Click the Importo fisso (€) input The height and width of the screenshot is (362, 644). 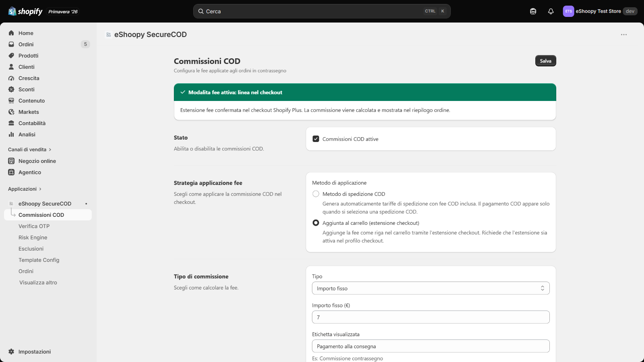pyautogui.click(x=431, y=317)
